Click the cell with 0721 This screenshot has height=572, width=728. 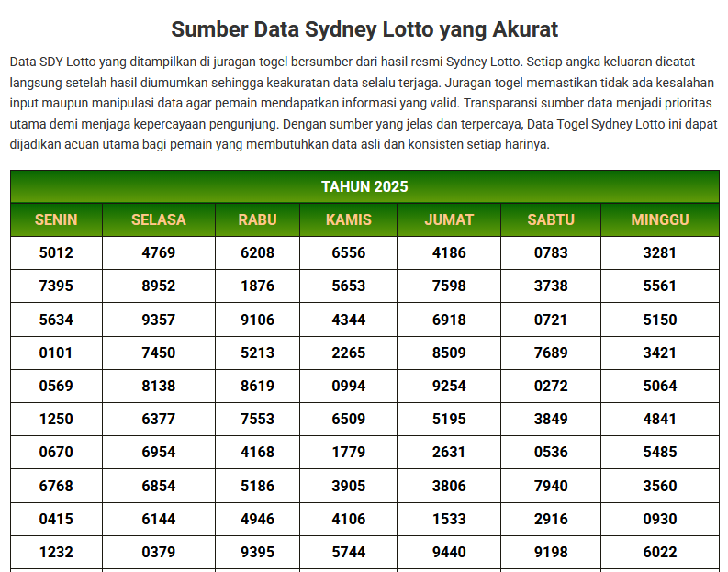(551, 320)
